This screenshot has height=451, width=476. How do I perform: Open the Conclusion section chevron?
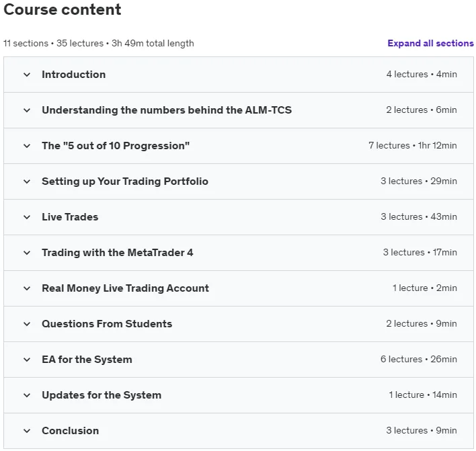[x=27, y=431]
